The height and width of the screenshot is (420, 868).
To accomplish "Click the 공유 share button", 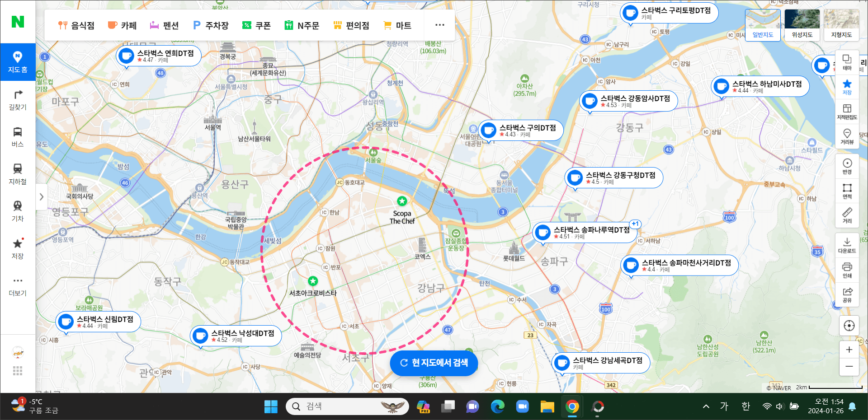I will pyautogui.click(x=847, y=294).
